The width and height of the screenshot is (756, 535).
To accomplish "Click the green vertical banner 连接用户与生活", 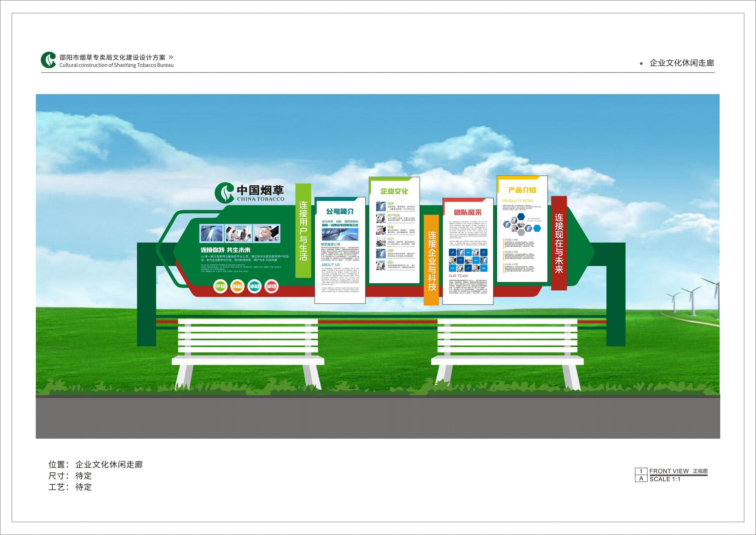I will pyautogui.click(x=303, y=230).
